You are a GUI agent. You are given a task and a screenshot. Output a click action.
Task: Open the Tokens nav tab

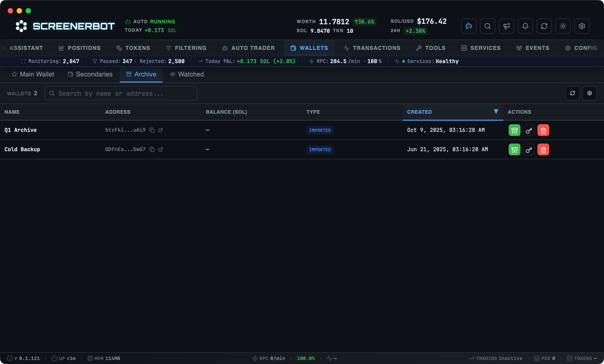tap(133, 48)
